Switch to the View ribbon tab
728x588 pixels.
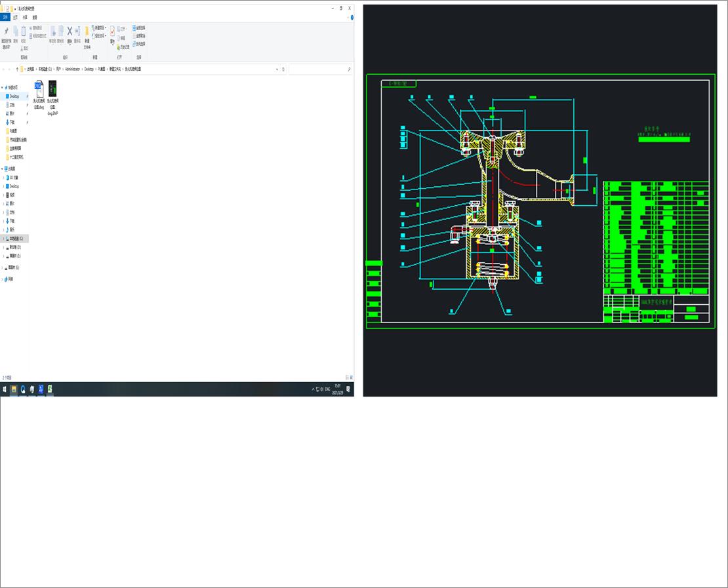35,17
